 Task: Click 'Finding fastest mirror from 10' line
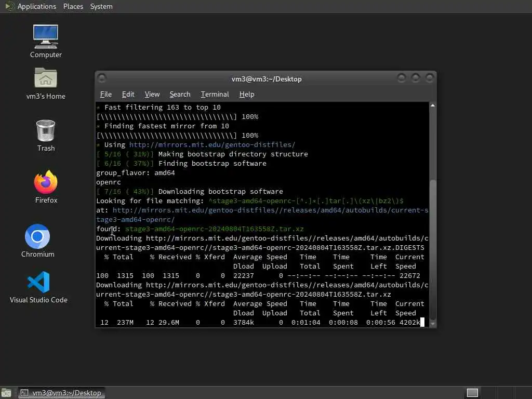(x=167, y=126)
